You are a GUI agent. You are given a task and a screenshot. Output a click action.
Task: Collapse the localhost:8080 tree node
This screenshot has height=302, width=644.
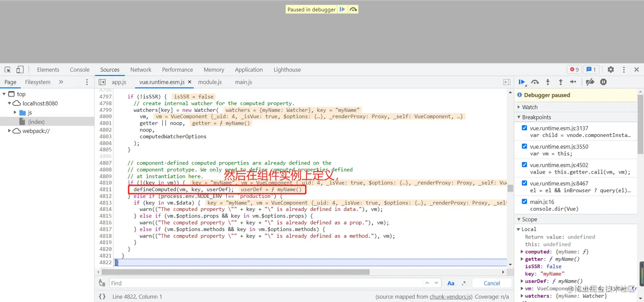[x=9, y=103]
